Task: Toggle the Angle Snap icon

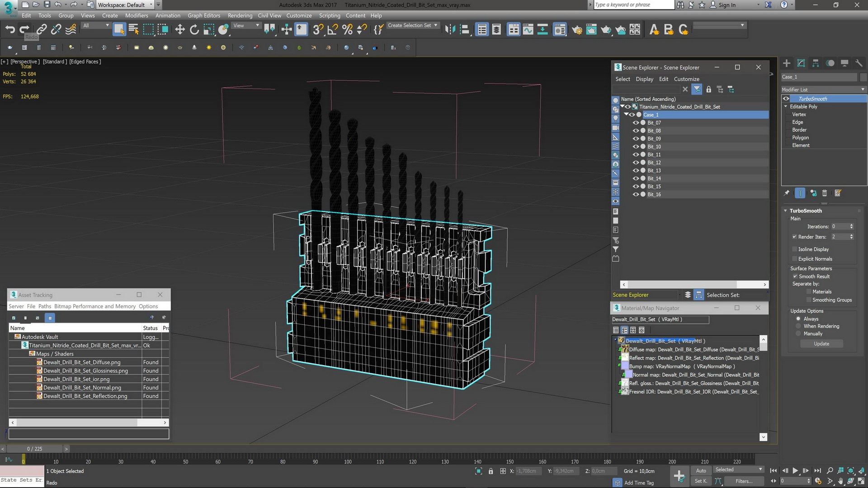Action: coord(333,30)
